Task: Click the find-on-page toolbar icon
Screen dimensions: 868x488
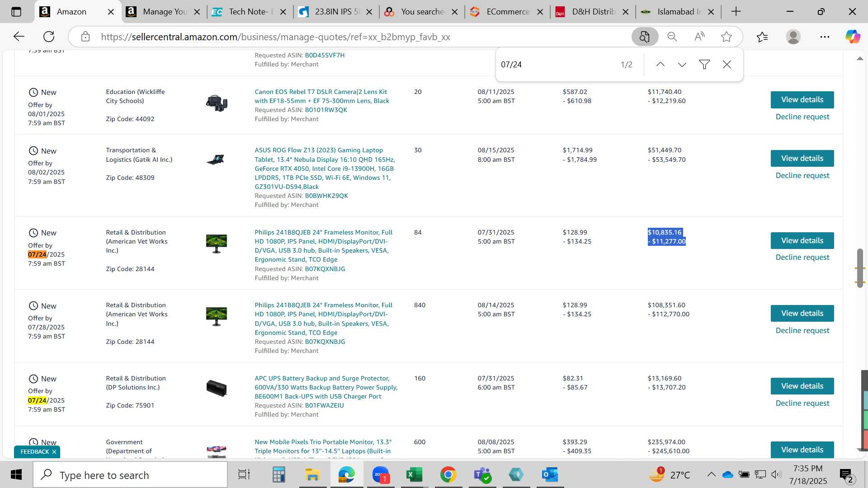Action: pos(645,37)
